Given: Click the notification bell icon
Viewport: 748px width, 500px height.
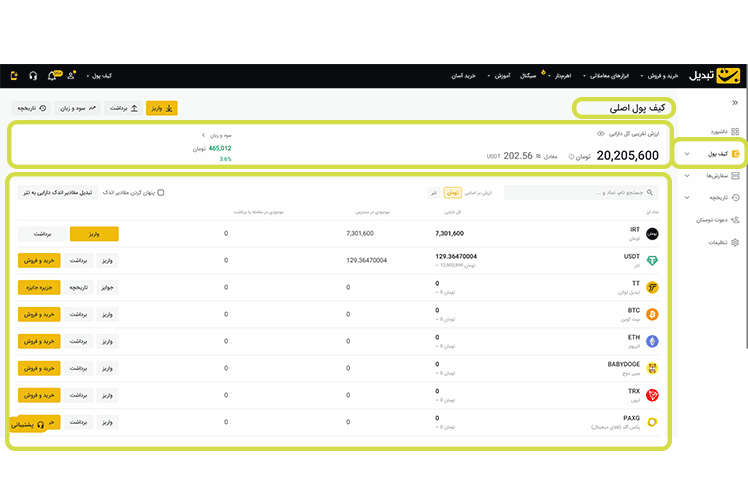Looking at the screenshot, I should point(52,76).
